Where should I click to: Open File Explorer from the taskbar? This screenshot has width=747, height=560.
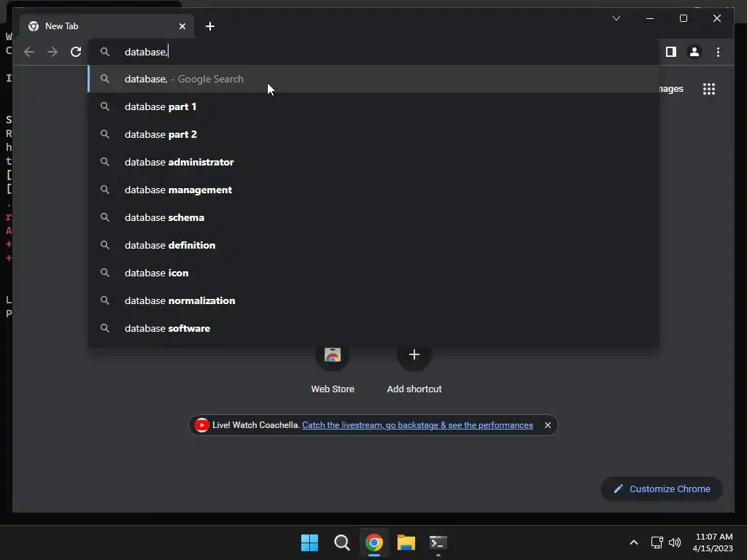406,542
